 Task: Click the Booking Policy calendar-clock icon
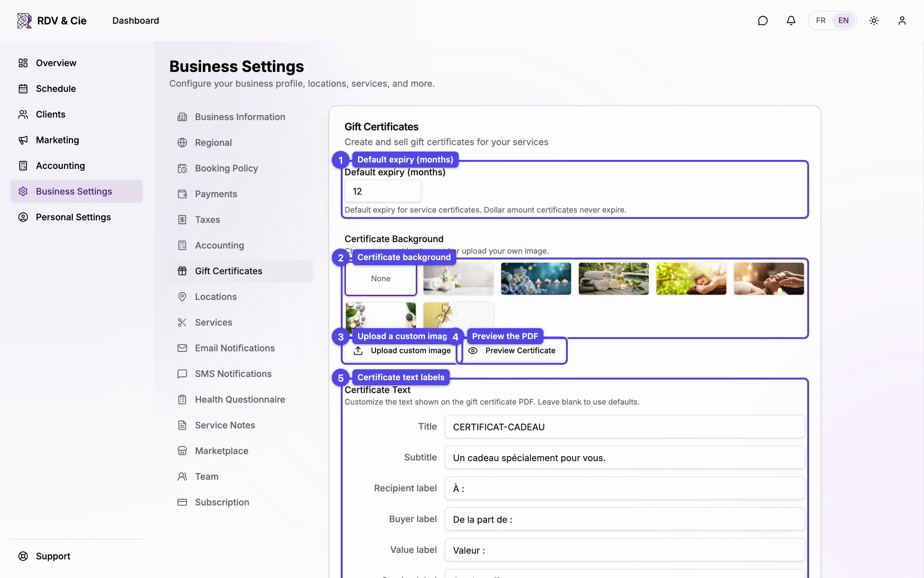click(182, 168)
